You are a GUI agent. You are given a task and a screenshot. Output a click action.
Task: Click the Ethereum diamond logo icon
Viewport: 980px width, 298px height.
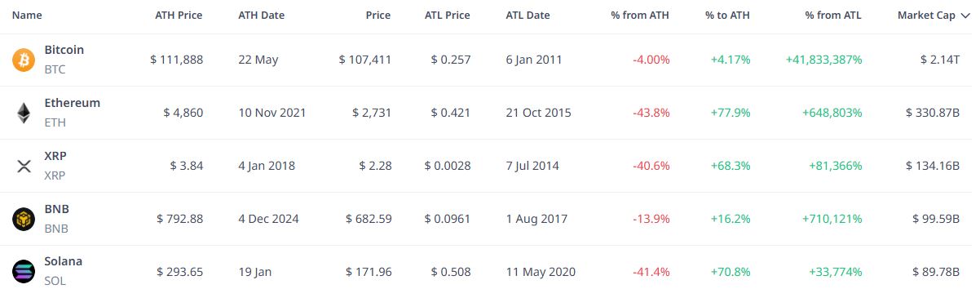[24, 113]
